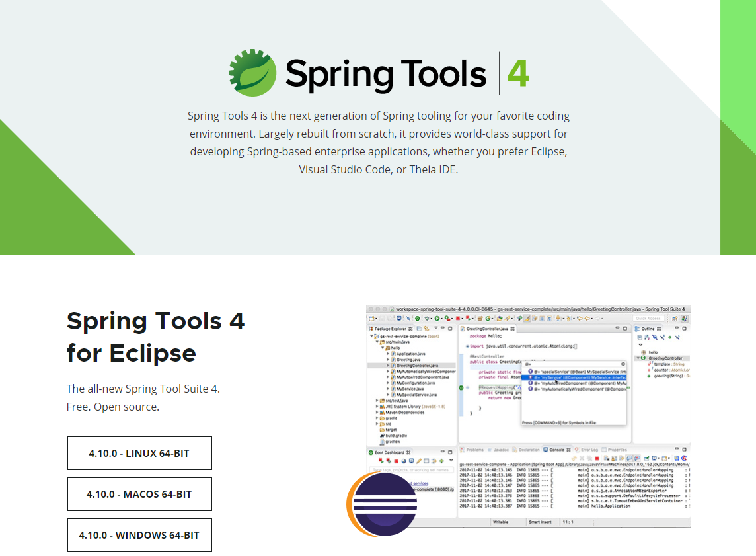756x556 pixels.
Task: Click the green Spring gear leaf logo
Action: click(x=252, y=72)
